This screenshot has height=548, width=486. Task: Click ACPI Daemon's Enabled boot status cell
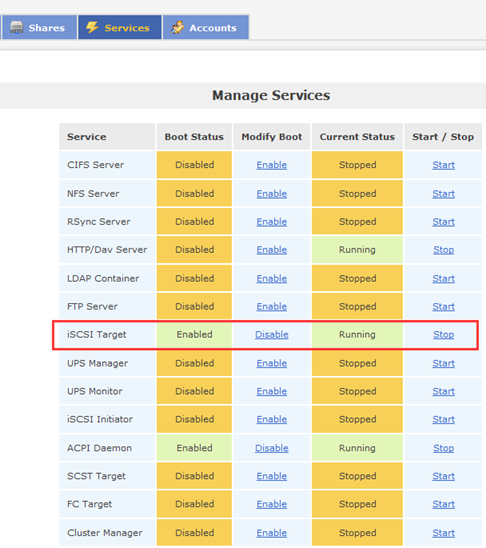pos(194,448)
